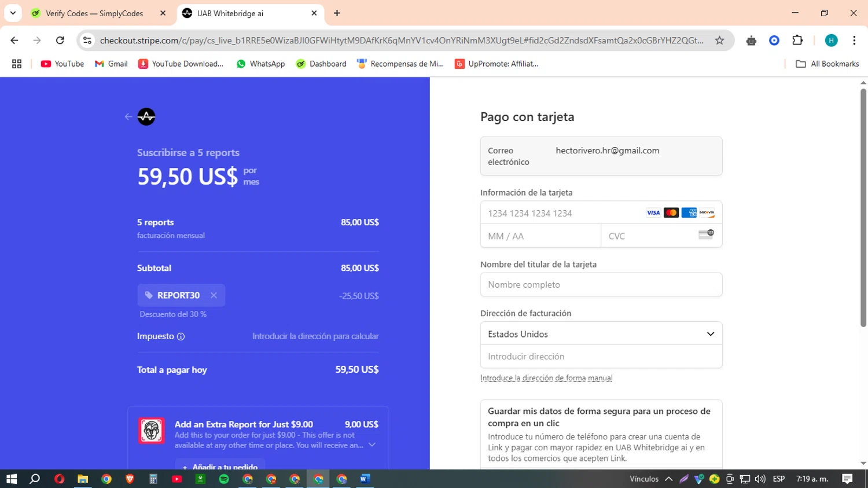Click the MM / AA expiry field
The height and width of the screenshot is (488, 868).
click(x=540, y=236)
